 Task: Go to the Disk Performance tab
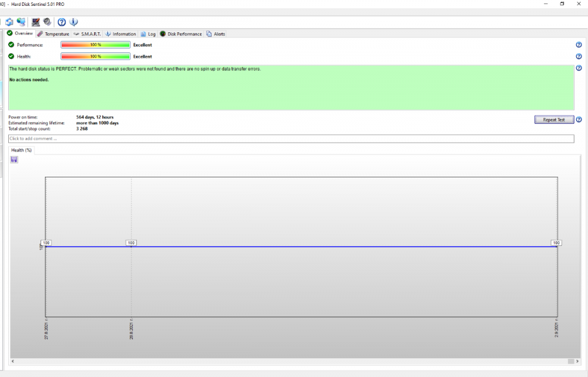coord(181,34)
